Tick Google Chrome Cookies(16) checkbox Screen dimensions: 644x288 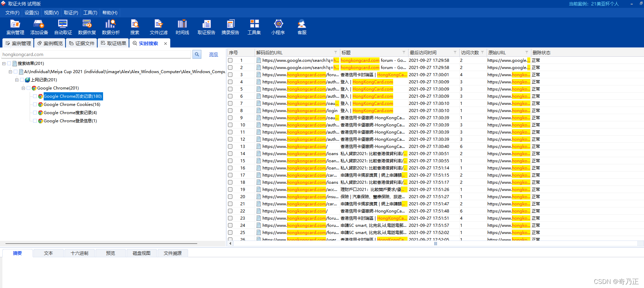click(35, 105)
